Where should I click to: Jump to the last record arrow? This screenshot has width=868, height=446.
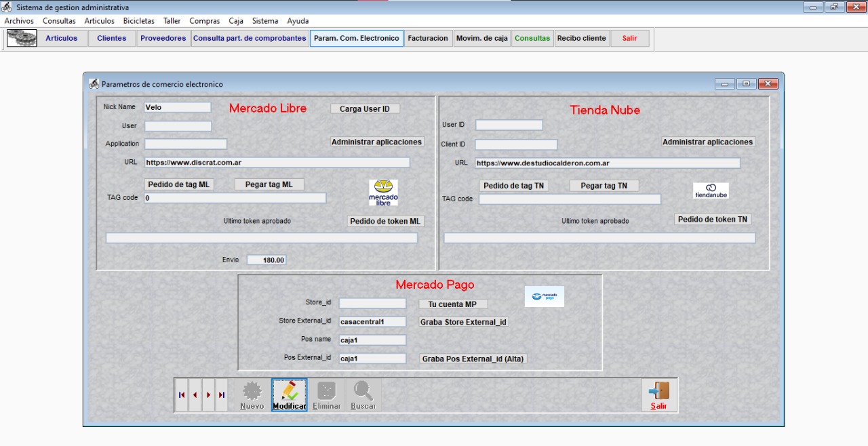(x=221, y=395)
